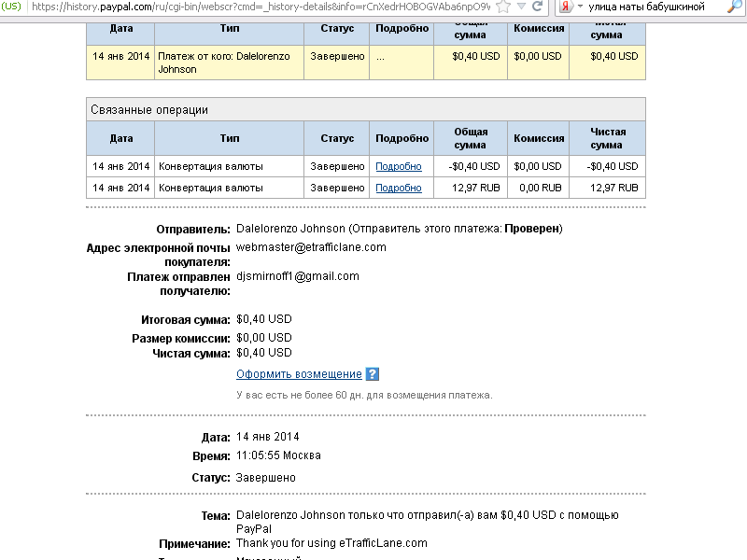The width and height of the screenshot is (747, 560).
Task: Open Подробно link in the 12,97 RUB row
Action: (399, 188)
